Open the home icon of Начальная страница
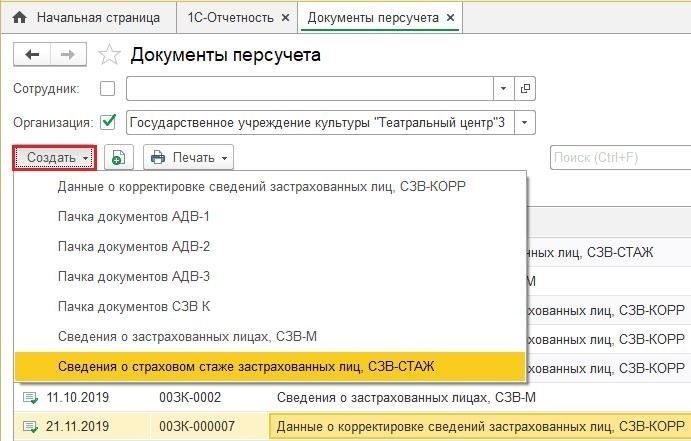 click(19, 18)
